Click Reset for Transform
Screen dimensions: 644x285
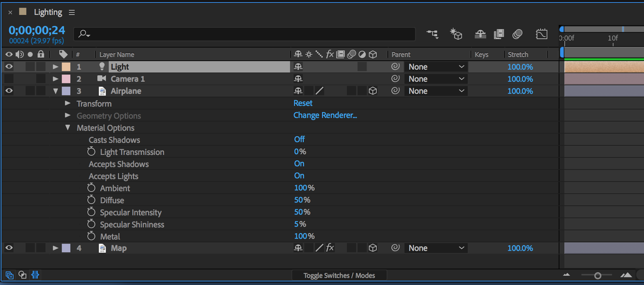tap(303, 103)
